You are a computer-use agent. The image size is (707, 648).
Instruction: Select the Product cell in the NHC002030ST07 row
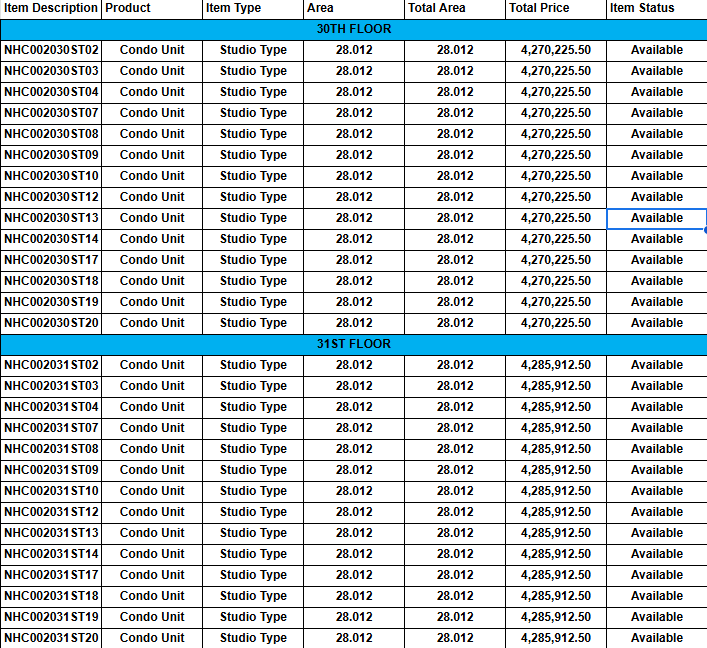(x=152, y=113)
